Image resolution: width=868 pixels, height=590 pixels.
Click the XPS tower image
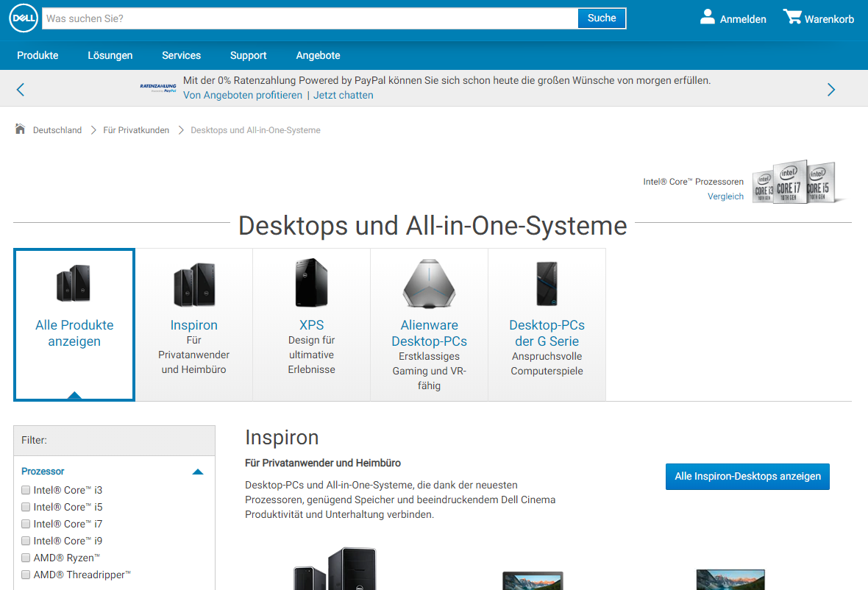[x=312, y=282]
